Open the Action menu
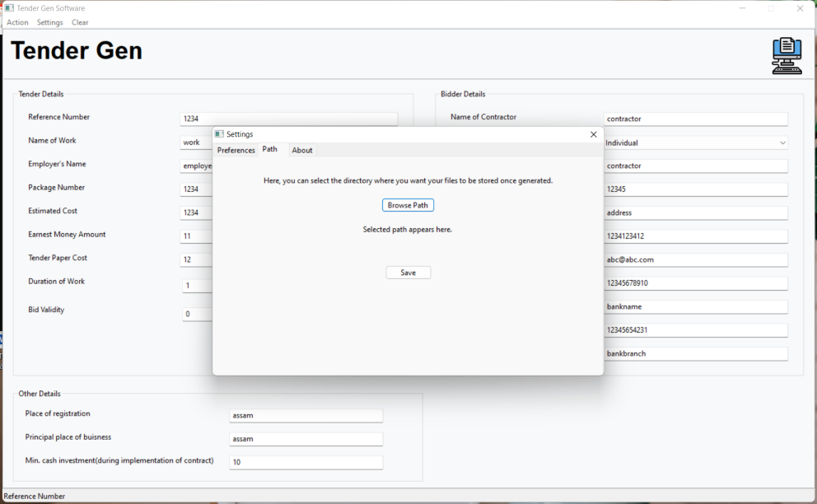This screenshot has height=504, width=817. 17,22
